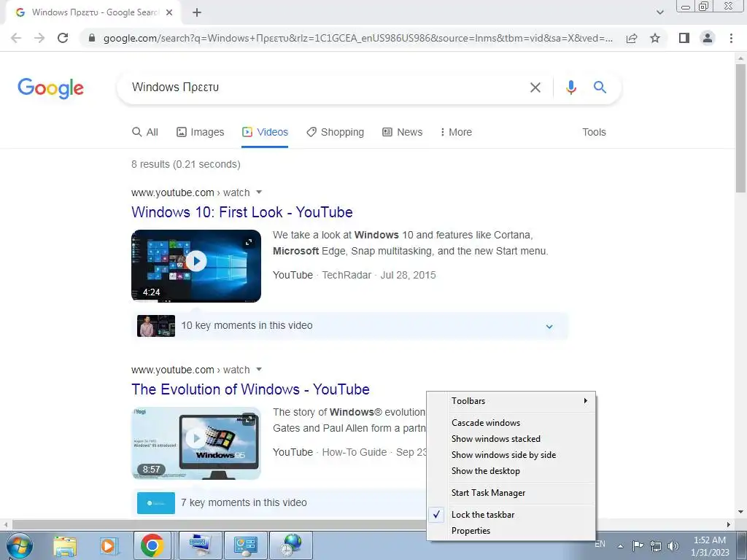Click the padlock site info icon
The width and height of the screenshot is (747, 560).
[x=93, y=38]
